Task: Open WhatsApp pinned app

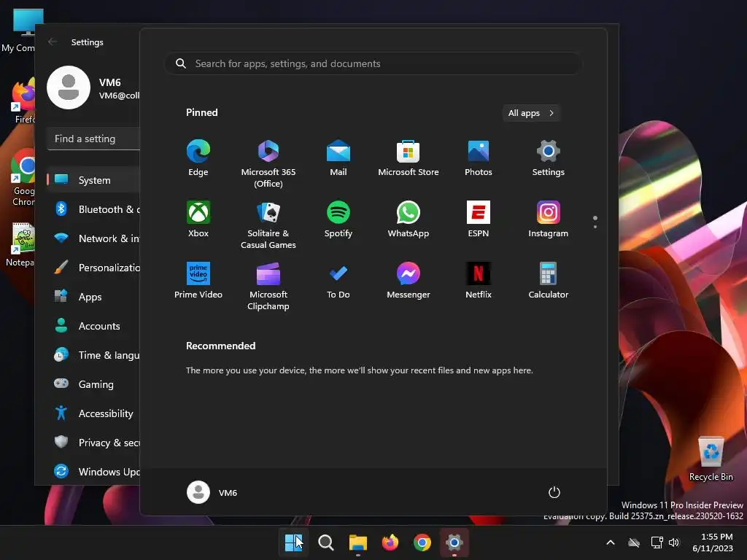Action: [x=409, y=219]
